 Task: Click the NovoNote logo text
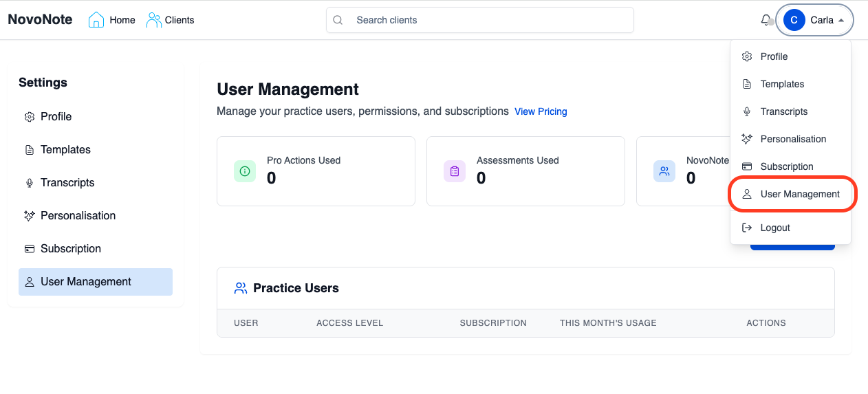(x=40, y=20)
